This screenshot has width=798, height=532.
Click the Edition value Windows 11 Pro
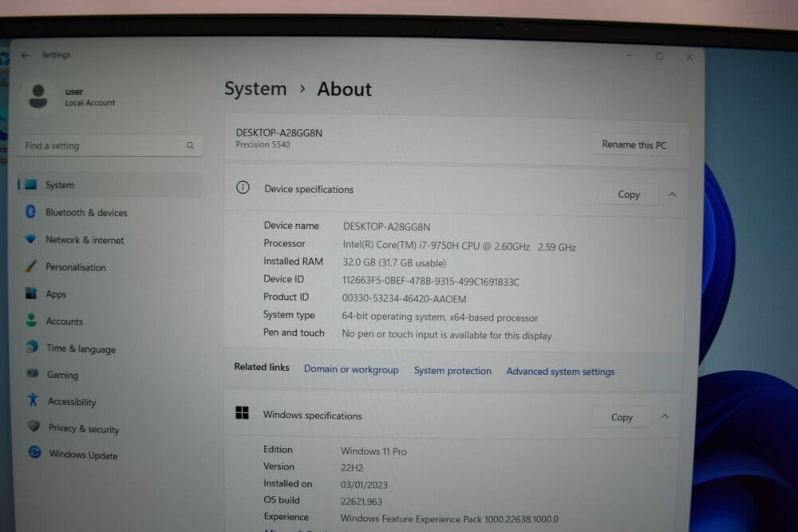pos(373,451)
